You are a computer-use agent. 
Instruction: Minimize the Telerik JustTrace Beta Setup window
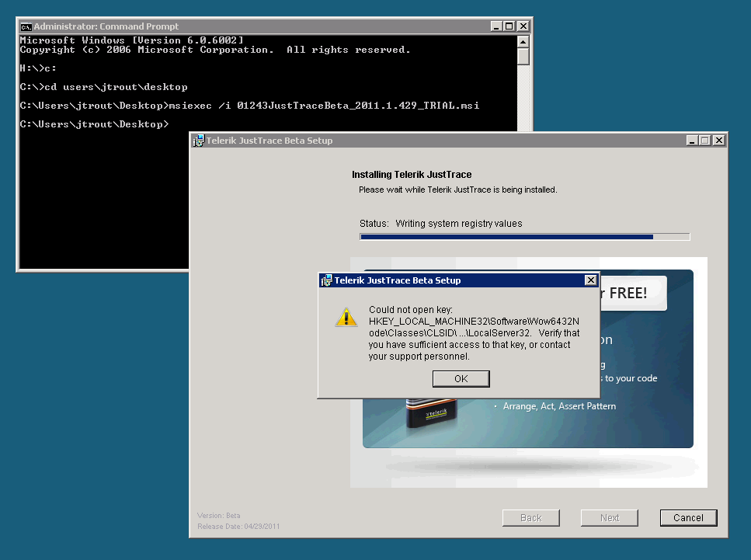click(x=692, y=141)
